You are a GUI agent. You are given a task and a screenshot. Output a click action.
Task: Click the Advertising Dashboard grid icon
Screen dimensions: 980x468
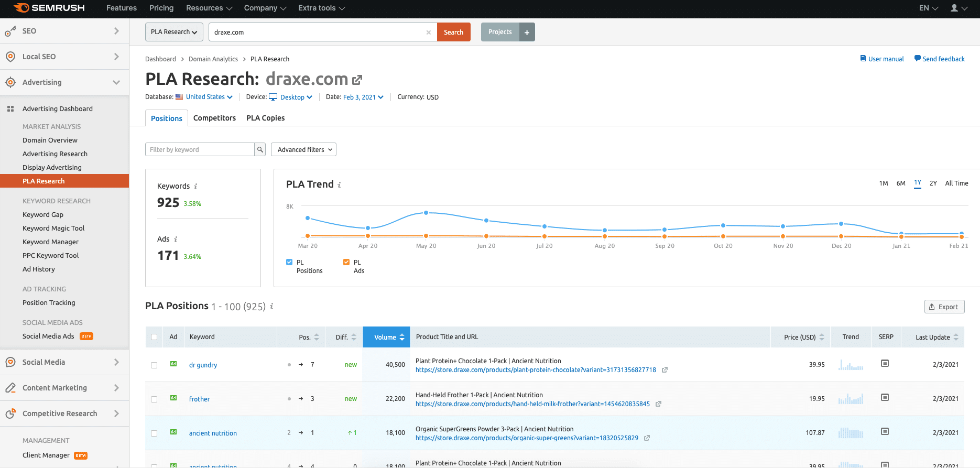[x=10, y=109]
